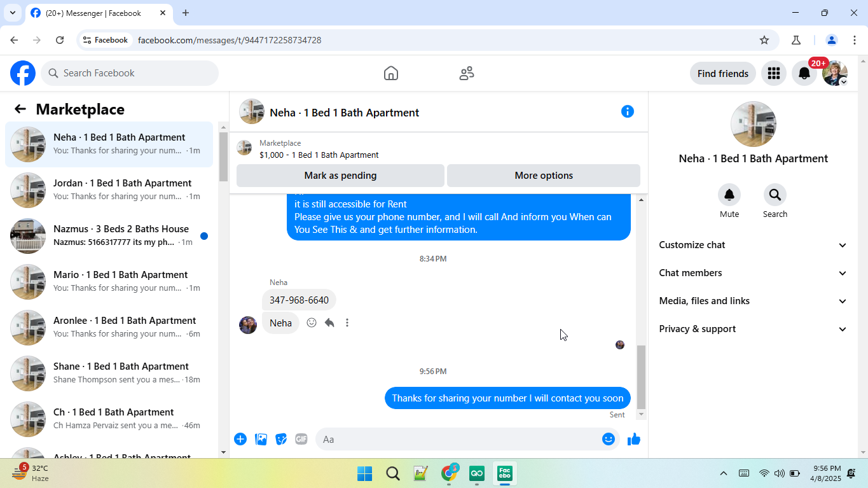Click the browser address bar URL
The width and height of the screenshot is (868, 488).
click(x=230, y=40)
